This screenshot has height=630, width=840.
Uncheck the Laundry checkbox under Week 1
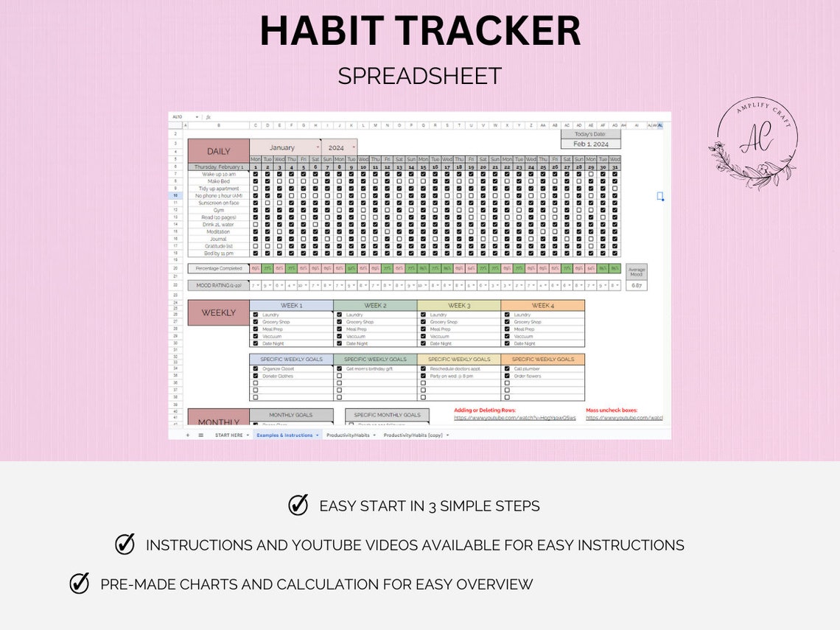tap(254, 315)
